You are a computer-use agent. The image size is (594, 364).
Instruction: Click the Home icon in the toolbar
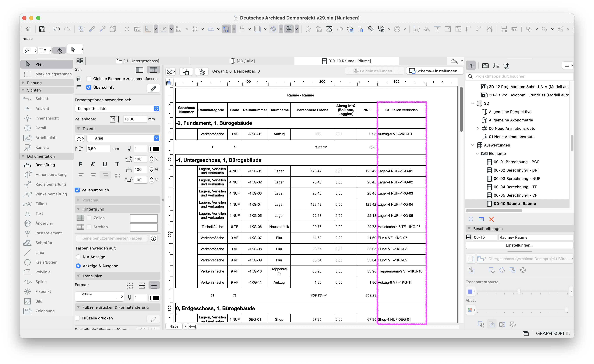pos(28,29)
